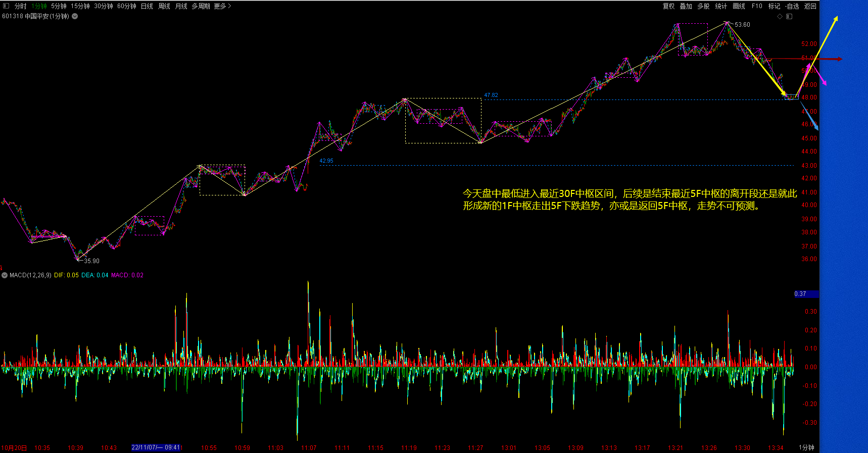The height and width of the screenshot is (453, 868).
Task: Click the 10月20日 date label
Action: point(14,448)
